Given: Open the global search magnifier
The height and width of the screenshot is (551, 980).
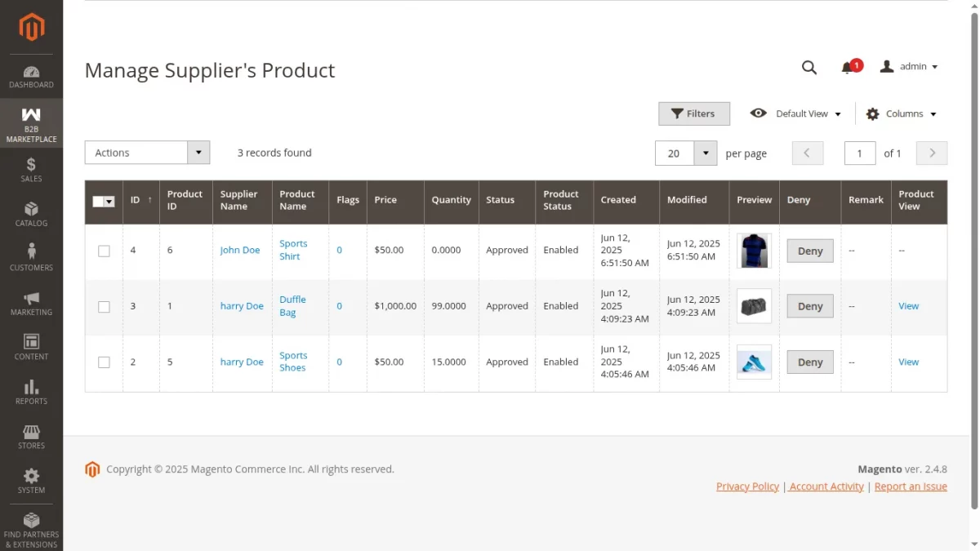Looking at the screenshot, I should pos(808,68).
